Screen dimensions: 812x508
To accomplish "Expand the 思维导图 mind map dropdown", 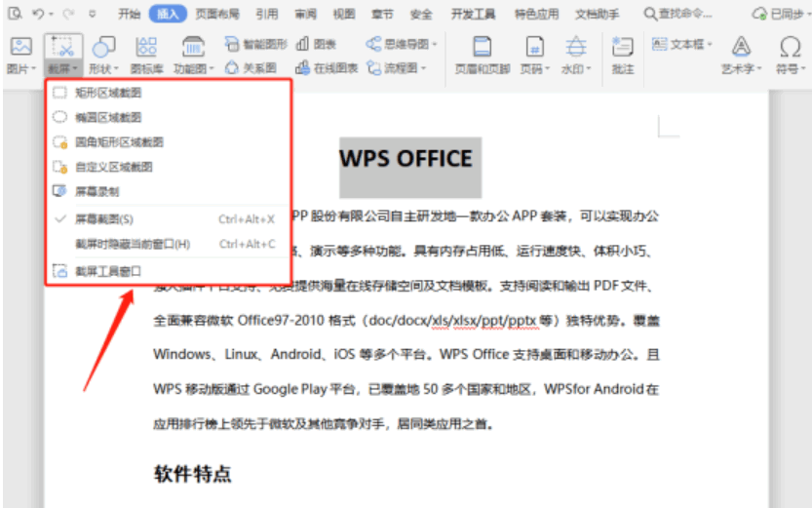I will pos(435,45).
